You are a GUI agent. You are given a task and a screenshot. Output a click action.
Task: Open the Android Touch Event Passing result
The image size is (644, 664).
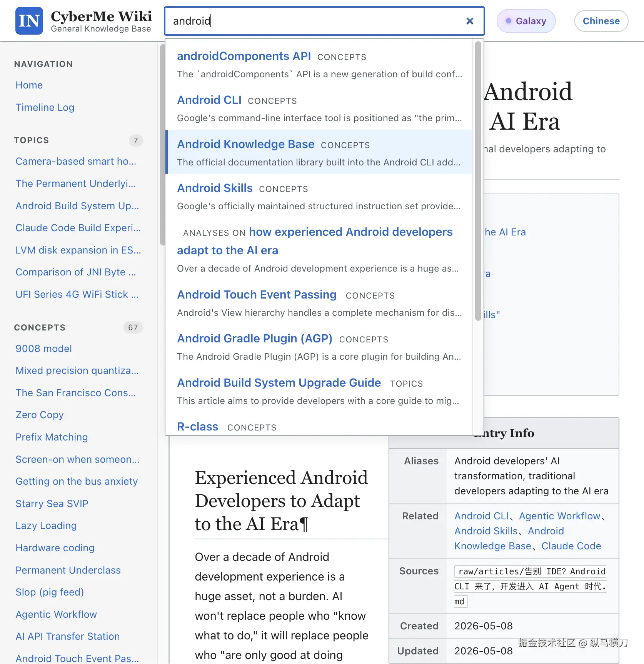319,303
